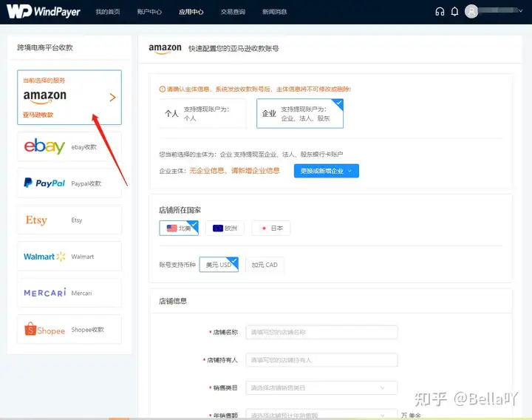Choose 个人 account type

(x=202, y=113)
